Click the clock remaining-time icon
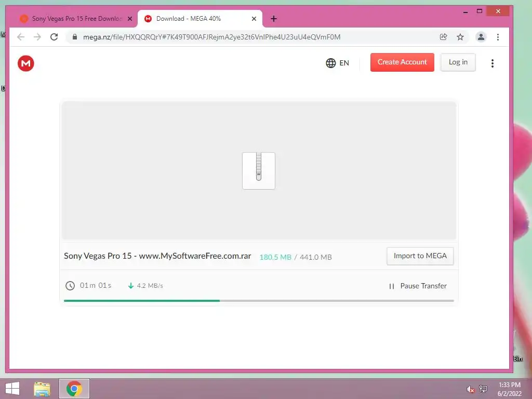This screenshot has height=399, width=532. tap(70, 286)
